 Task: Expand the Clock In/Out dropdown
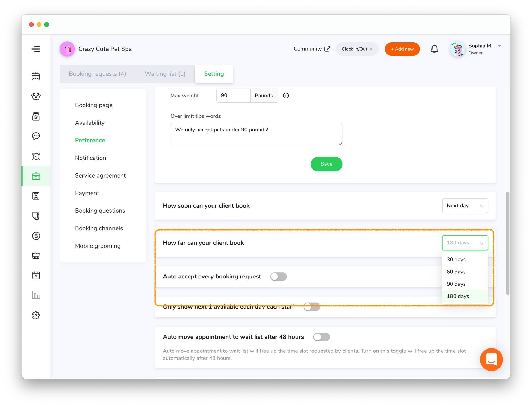pos(357,49)
